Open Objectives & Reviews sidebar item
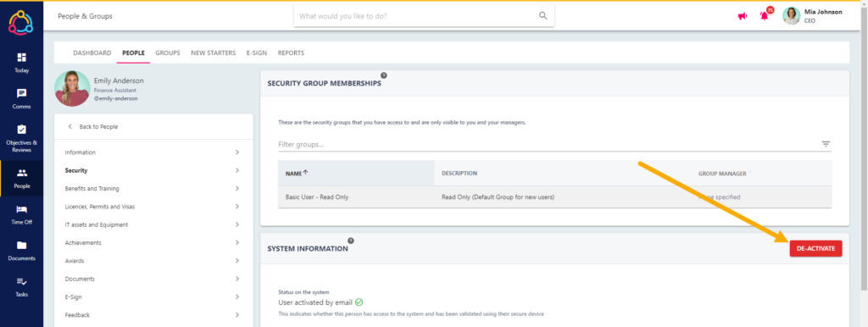This screenshot has width=868, height=327. pyautogui.click(x=21, y=138)
